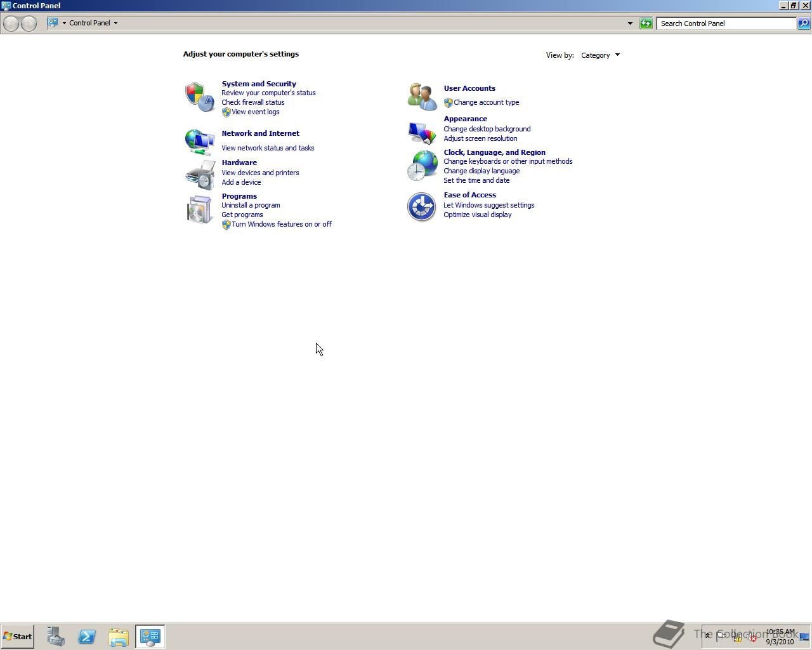The image size is (812, 650).
Task: Click Let Windows suggest settings
Action: [x=488, y=205]
